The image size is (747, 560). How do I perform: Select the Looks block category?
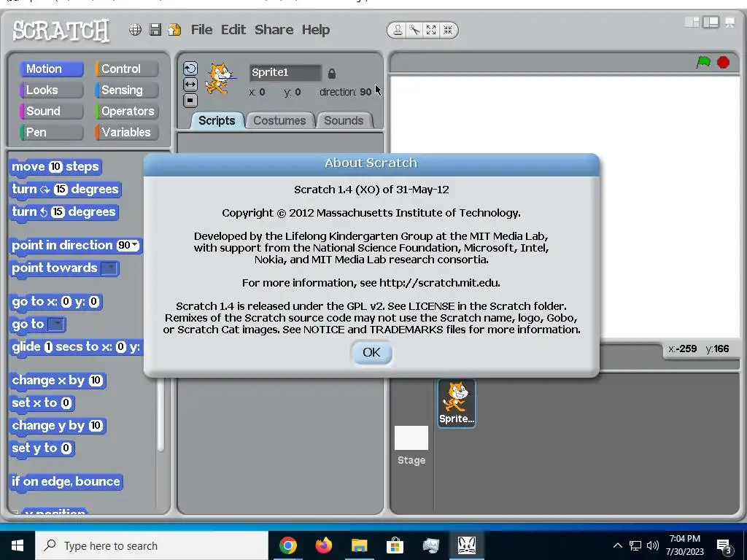pos(52,90)
